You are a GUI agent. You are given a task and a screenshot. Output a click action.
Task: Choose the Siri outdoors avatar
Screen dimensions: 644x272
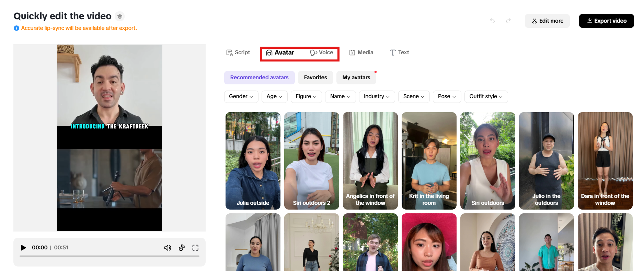[x=488, y=161]
